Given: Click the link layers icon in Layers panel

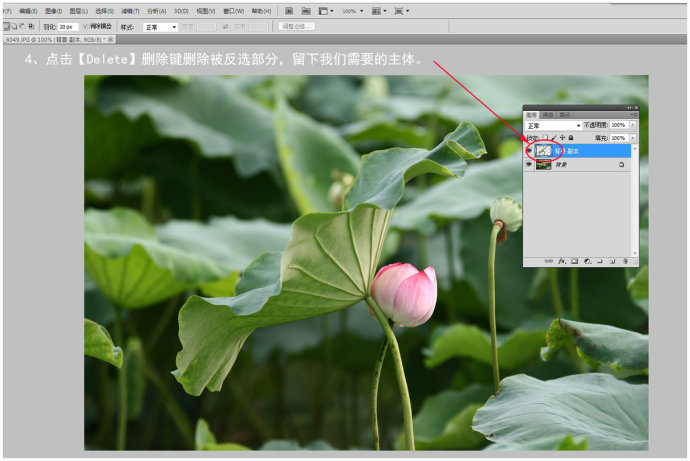Looking at the screenshot, I should click(549, 260).
